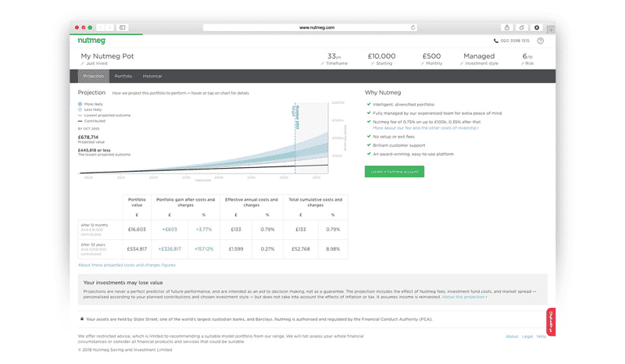Click the red feedback tab on right edge

coord(551,322)
